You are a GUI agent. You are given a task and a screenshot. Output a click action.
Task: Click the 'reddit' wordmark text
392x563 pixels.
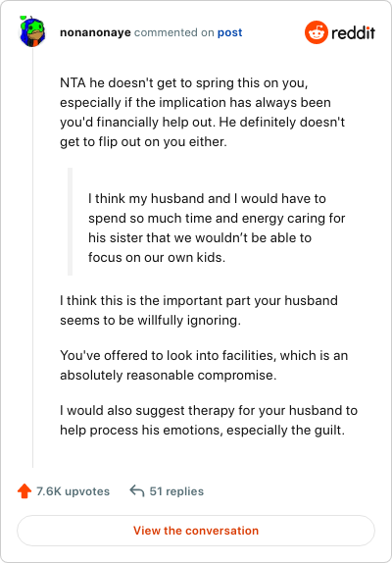[353, 33]
